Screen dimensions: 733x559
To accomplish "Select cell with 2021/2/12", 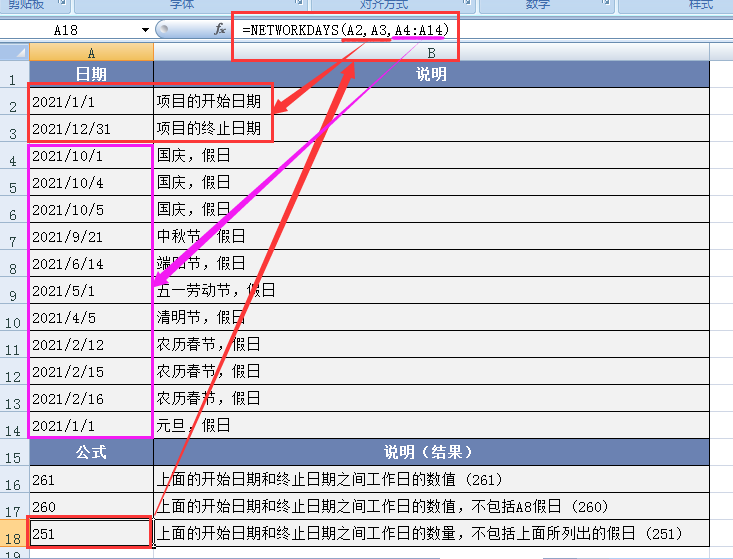I will (92, 344).
